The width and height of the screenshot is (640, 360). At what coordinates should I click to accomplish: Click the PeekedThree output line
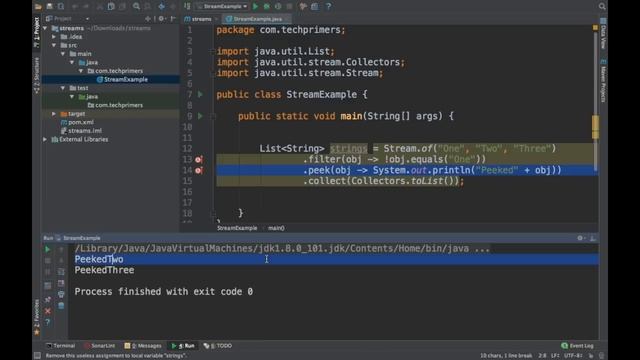point(104,270)
